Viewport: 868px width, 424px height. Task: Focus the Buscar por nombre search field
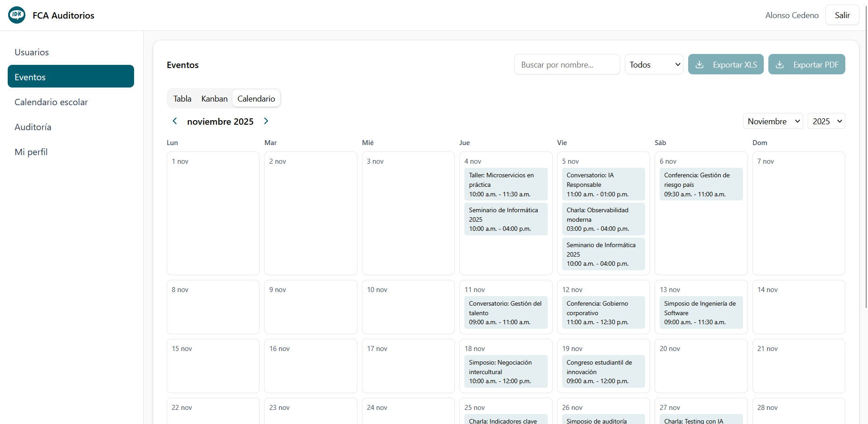click(567, 64)
